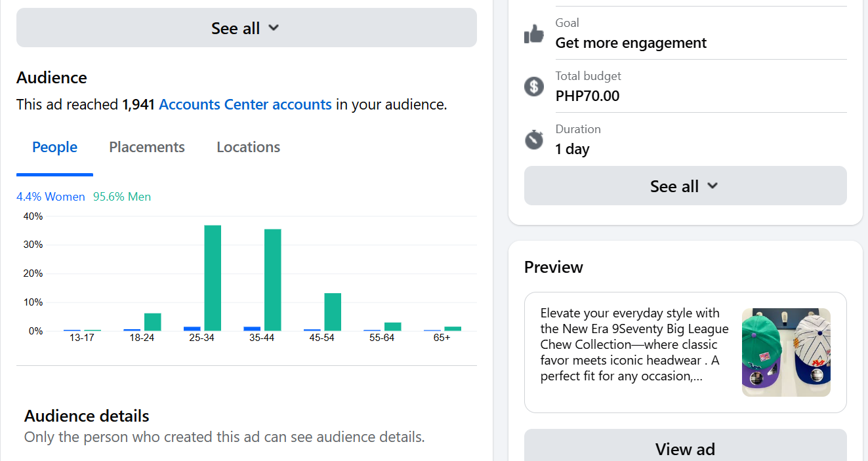Click the caps thumbnail in Preview

[x=786, y=352]
